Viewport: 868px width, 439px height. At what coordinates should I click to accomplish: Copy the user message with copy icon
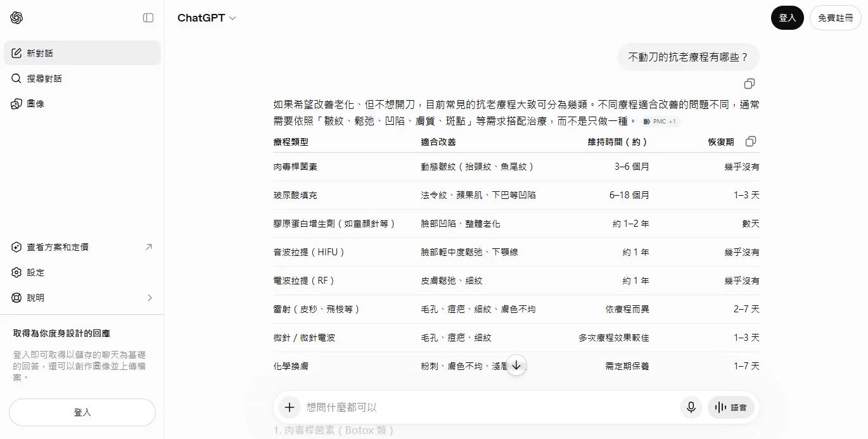[750, 84]
